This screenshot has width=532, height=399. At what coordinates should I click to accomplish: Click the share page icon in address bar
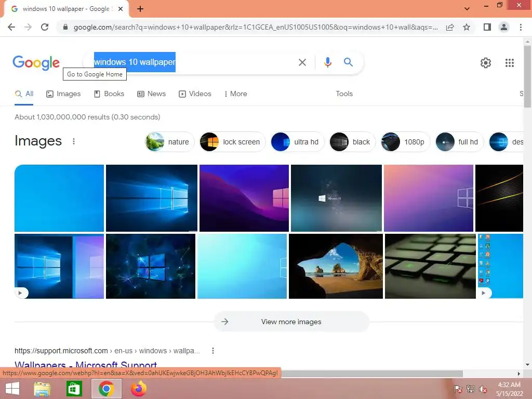(450, 27)
